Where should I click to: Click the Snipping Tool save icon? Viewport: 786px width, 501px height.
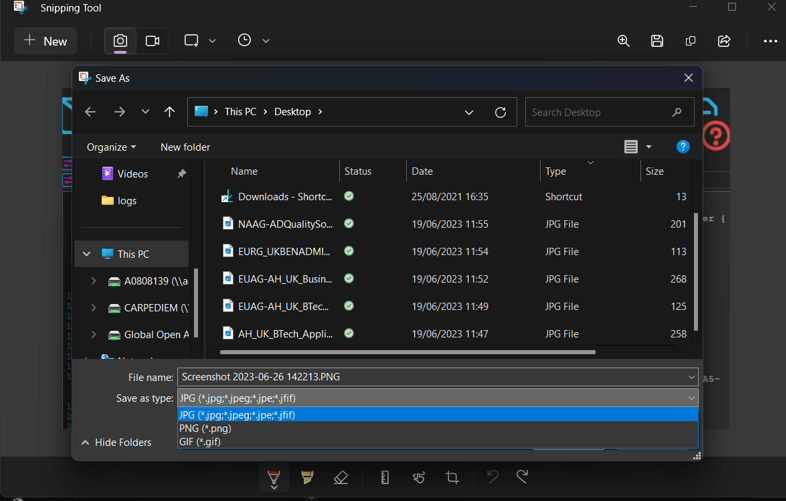click(657, 41)
